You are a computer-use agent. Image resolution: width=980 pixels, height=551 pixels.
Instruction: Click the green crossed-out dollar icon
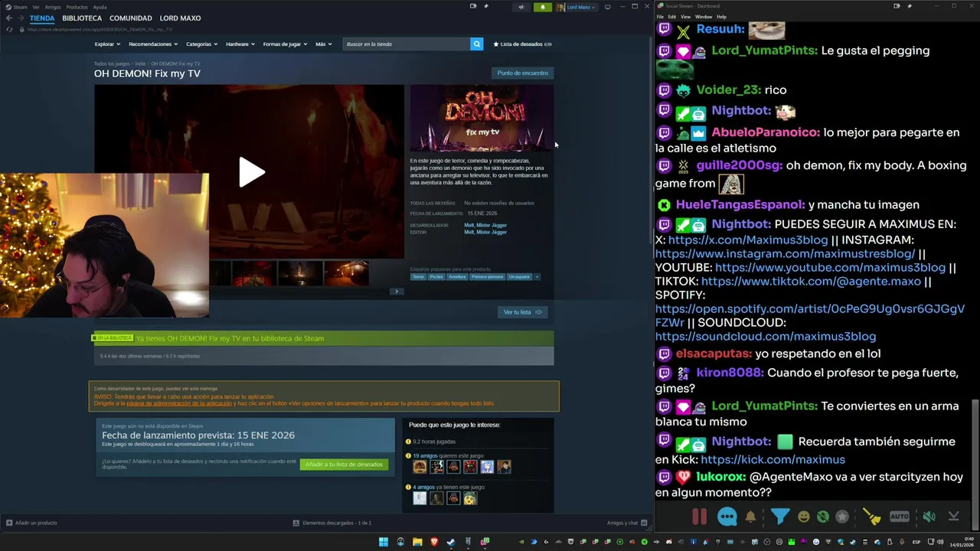822,517
